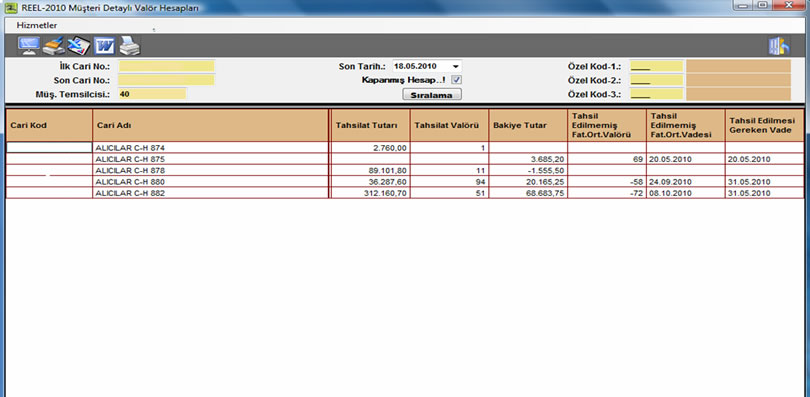
Task: Click the Tahsilat Valörü column header
Action: tap(449, 125)
